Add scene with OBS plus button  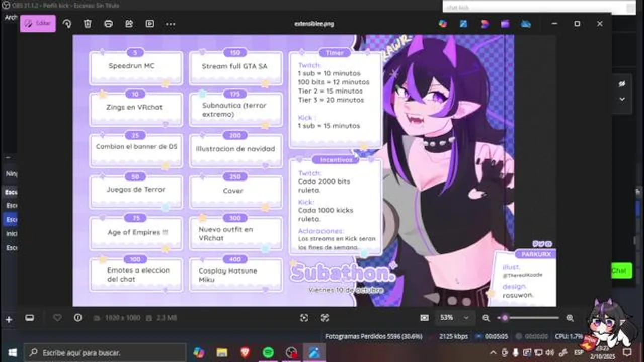click(9, 319)
